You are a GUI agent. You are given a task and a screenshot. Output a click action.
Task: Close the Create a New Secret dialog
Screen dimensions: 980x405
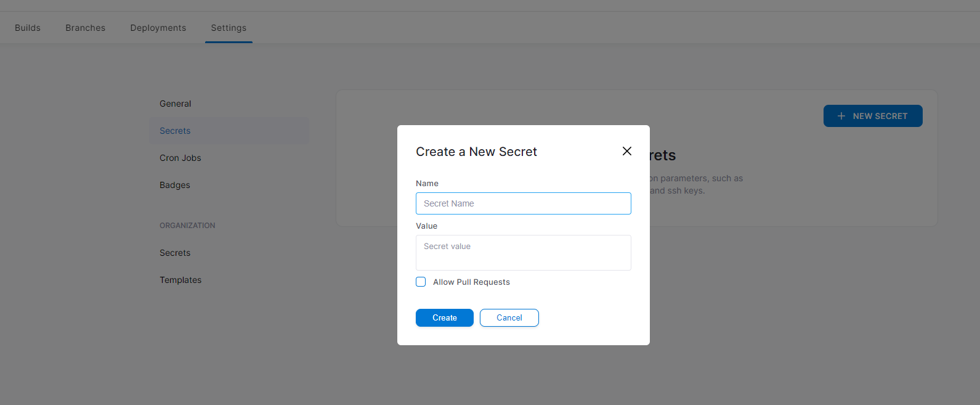click(627, 151)
